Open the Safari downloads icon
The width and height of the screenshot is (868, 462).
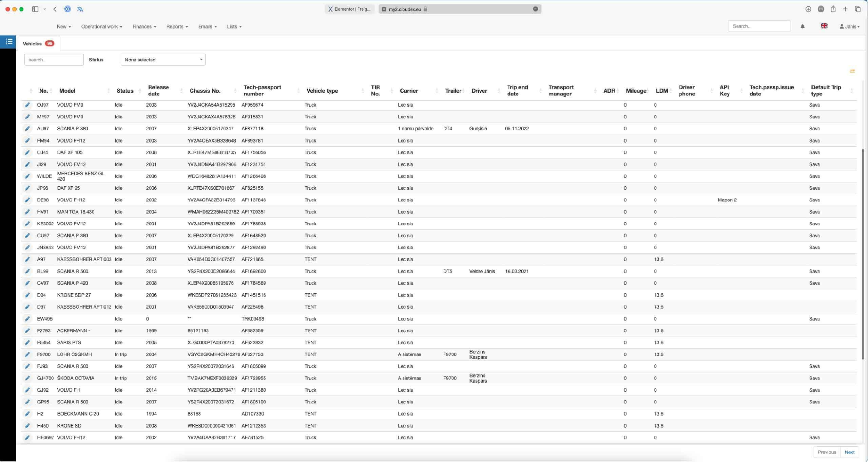click(808, 9)
